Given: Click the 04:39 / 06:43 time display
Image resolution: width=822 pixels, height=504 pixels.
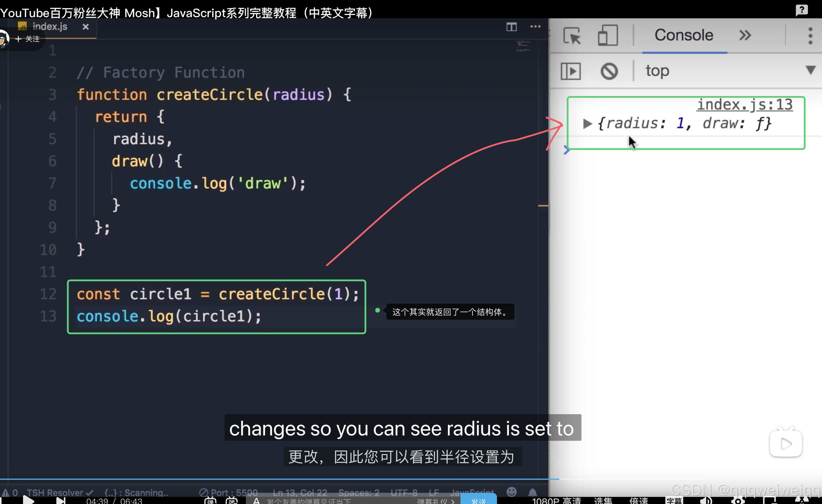Looking at the screenshot, I should point(114,501).
